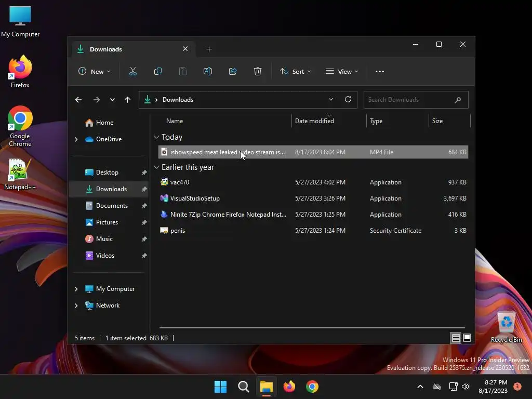Open the Recycle Bin on desktop
Image resolution: width=532 pixels, height=399 pixels.
[506, 327]
